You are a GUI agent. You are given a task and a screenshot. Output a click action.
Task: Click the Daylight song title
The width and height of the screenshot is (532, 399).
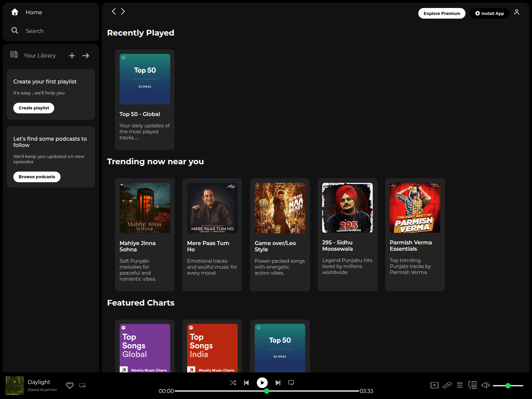(39, 382)
